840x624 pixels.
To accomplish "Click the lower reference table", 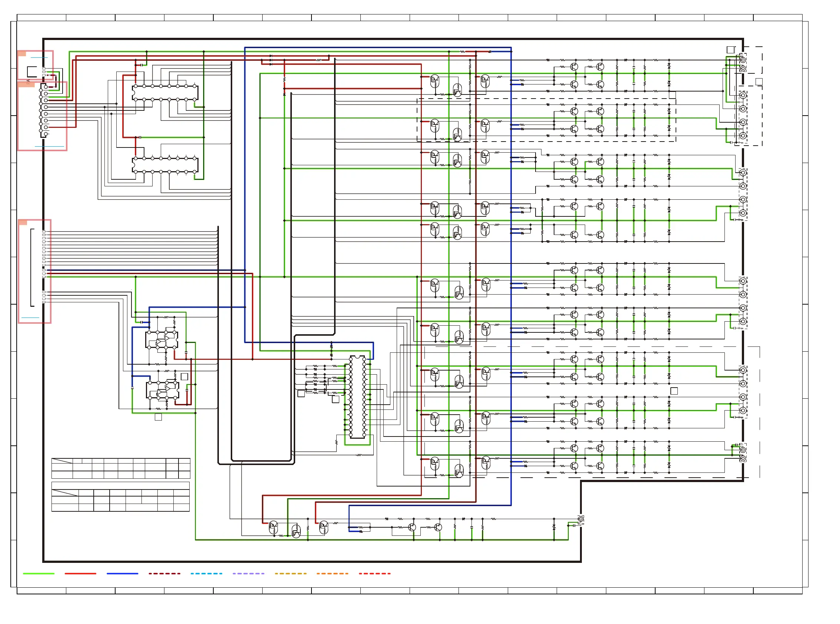I will coord(120,497).
